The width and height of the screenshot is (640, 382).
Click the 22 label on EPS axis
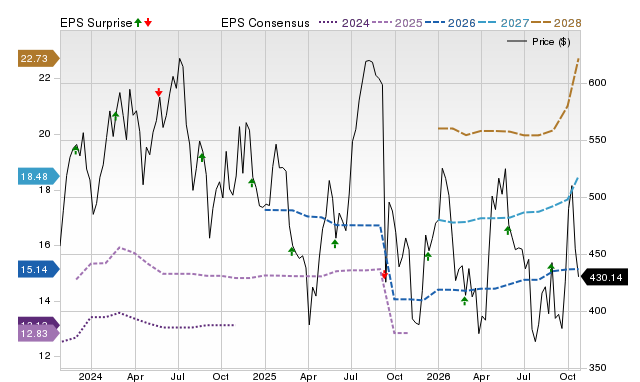tap(44, 78)
